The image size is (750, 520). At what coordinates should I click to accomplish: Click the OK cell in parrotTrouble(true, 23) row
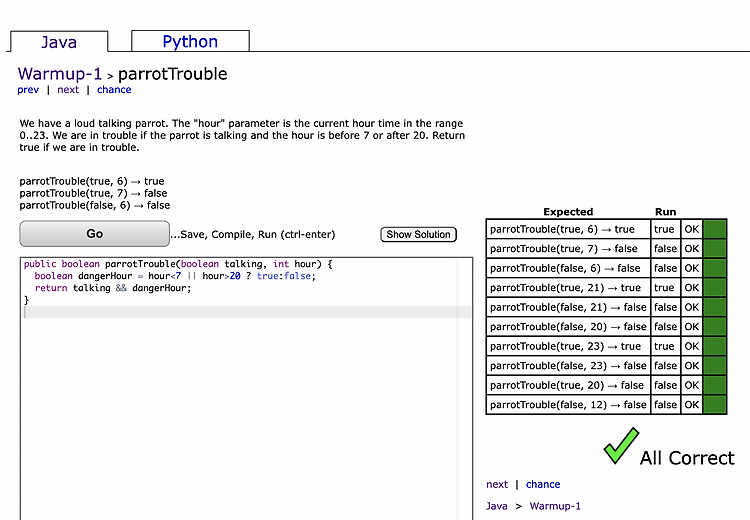coord(692,346)
